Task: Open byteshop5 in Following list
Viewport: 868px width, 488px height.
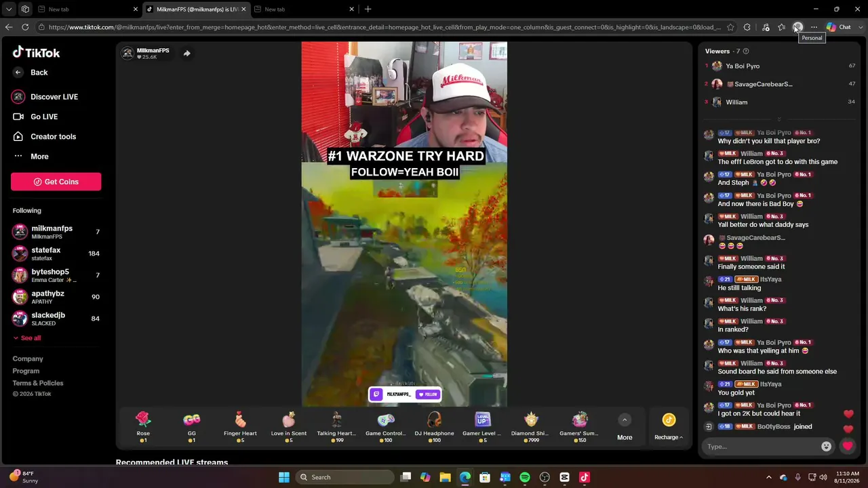Action: coord(56,275)
